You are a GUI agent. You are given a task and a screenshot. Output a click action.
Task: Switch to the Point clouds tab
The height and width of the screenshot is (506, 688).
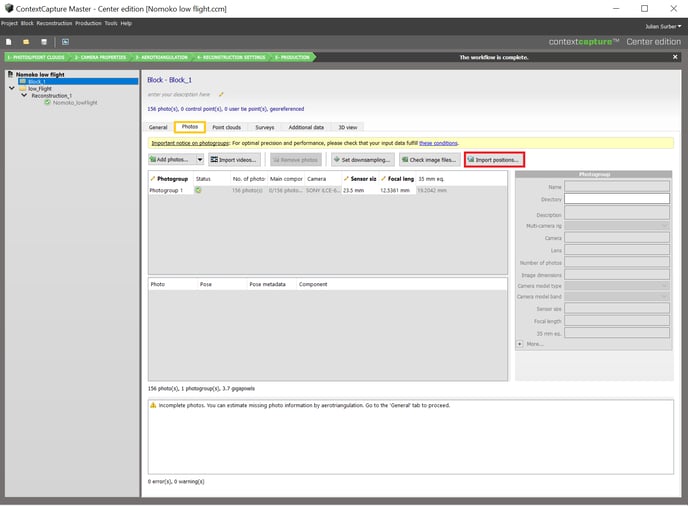[226, 127]
